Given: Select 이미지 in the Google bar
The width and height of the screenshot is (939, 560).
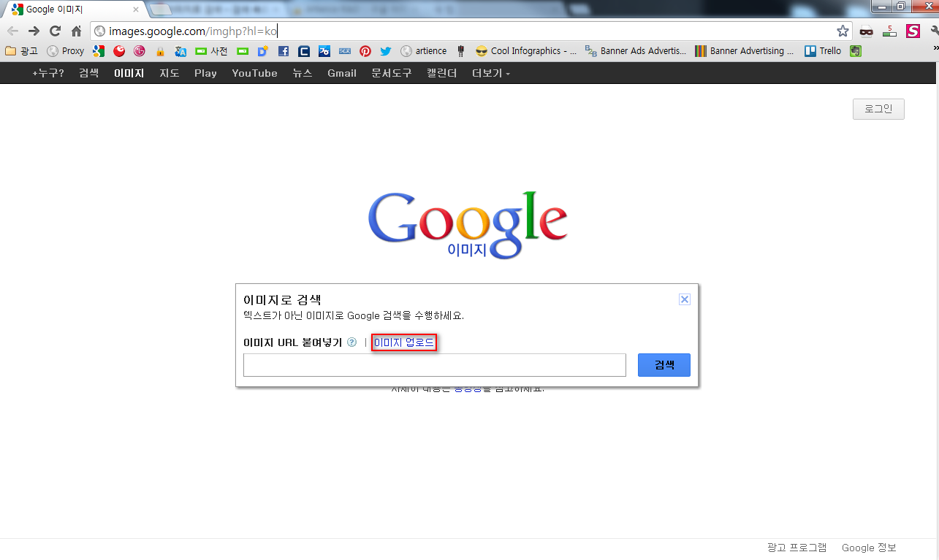Looking at the screenshot, I should (129, 73).
